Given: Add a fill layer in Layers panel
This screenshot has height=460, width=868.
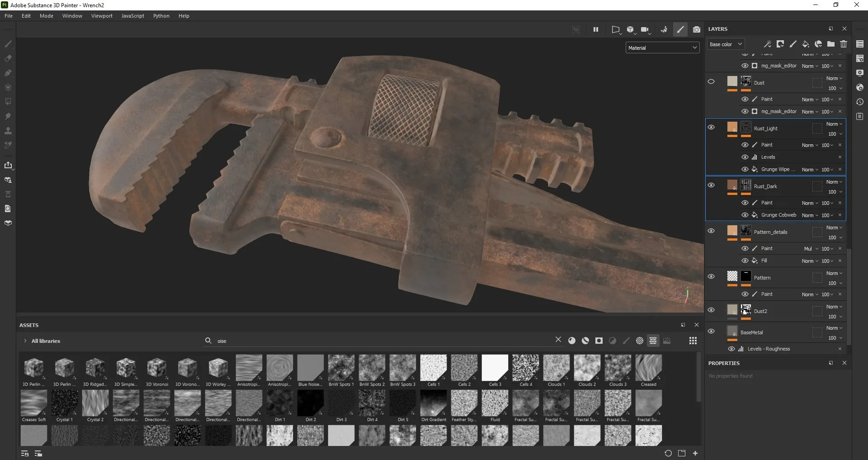Looking at the screenshot, I should 806,44.
